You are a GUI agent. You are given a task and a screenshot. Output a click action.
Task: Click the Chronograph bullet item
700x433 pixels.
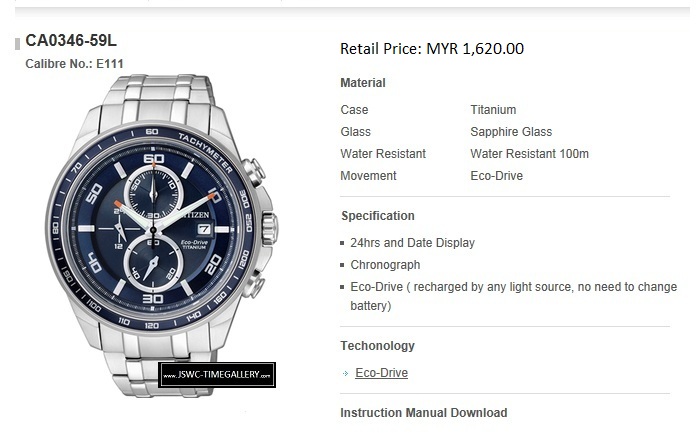[x=385, y=265]
